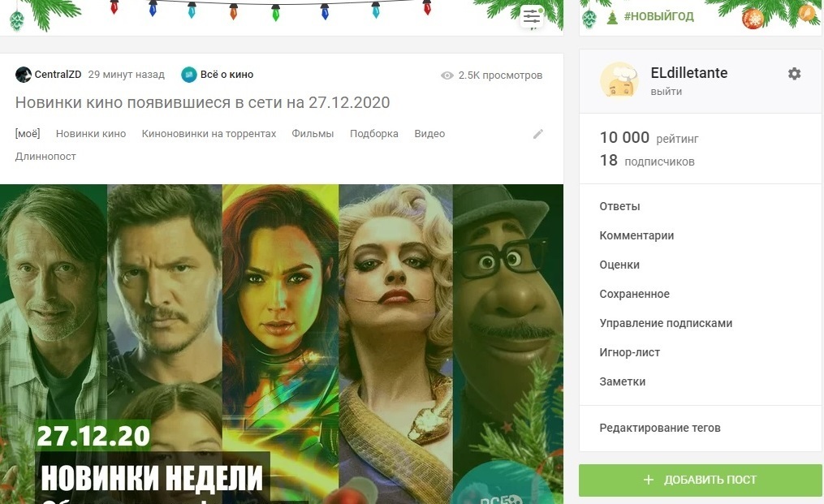This screenshot has width=824, height=504.
Task: Open Всё о кино community icon
Action: 188,75
